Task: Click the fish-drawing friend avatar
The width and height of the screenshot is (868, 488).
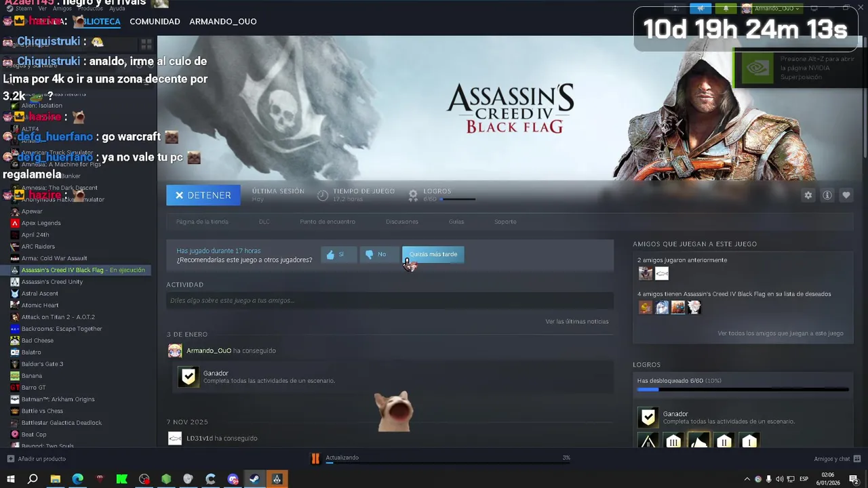Action: [662, 273]
